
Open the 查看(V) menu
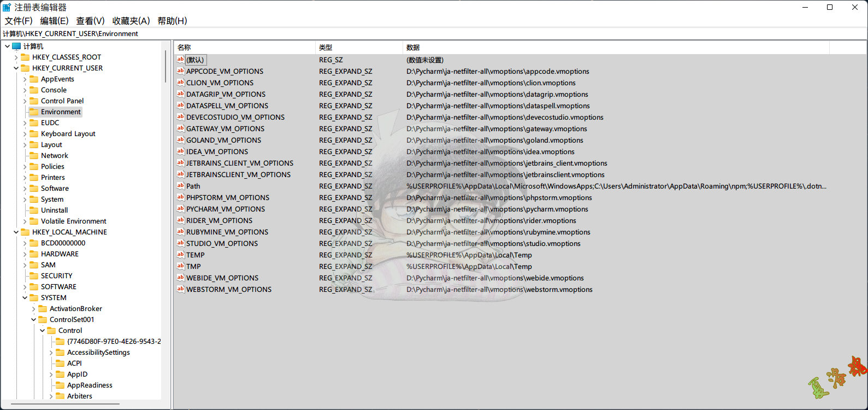(90, 21)
